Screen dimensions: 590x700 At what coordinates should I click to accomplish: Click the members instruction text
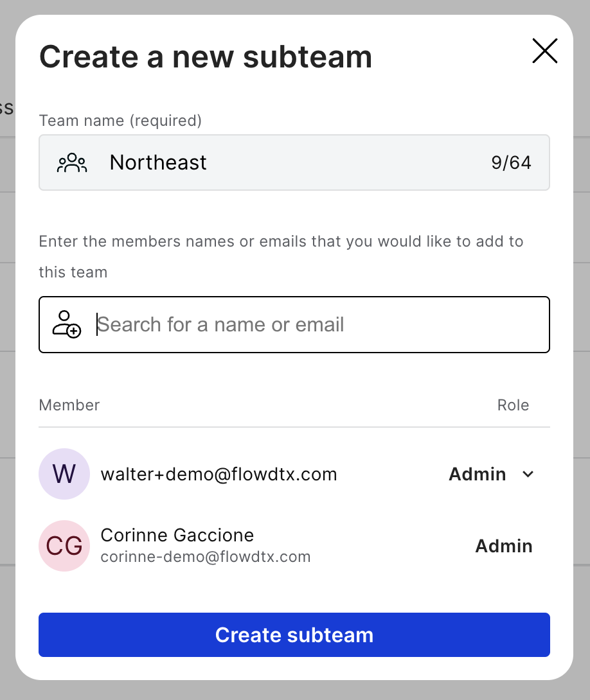click(x=281, y=257)
